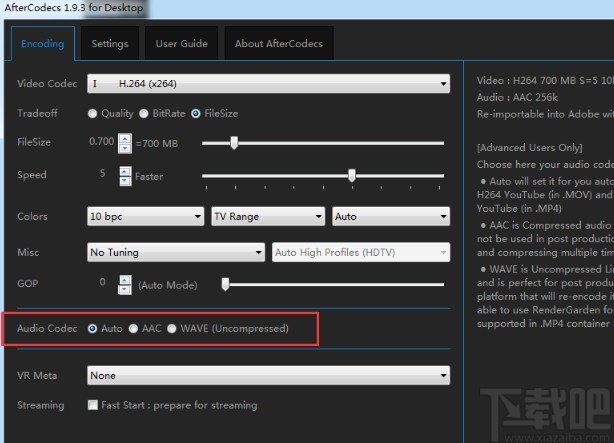Open the Colors Auto dropdown
614x443 pixels.
391,216
